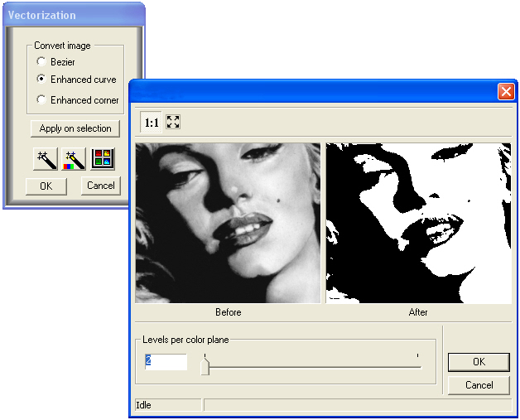Click the magic wand icon button
This screenshot has width=520, height=420.
tap(46, 157)
